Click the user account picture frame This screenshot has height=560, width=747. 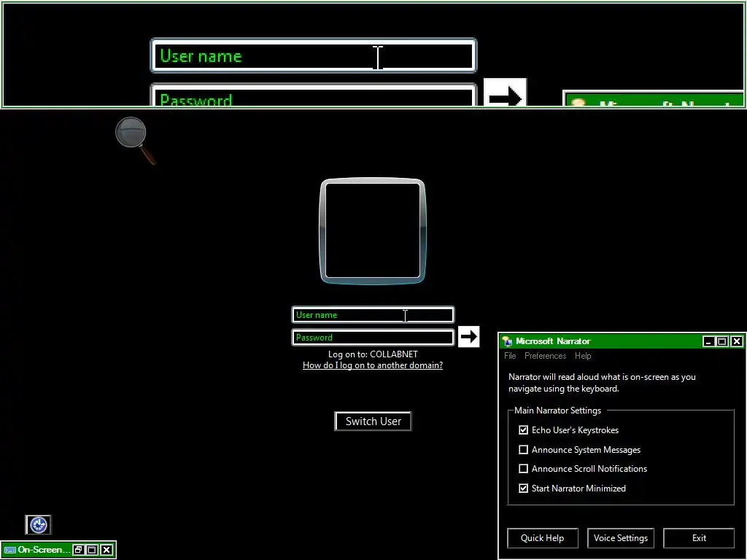tap(373, 231)
